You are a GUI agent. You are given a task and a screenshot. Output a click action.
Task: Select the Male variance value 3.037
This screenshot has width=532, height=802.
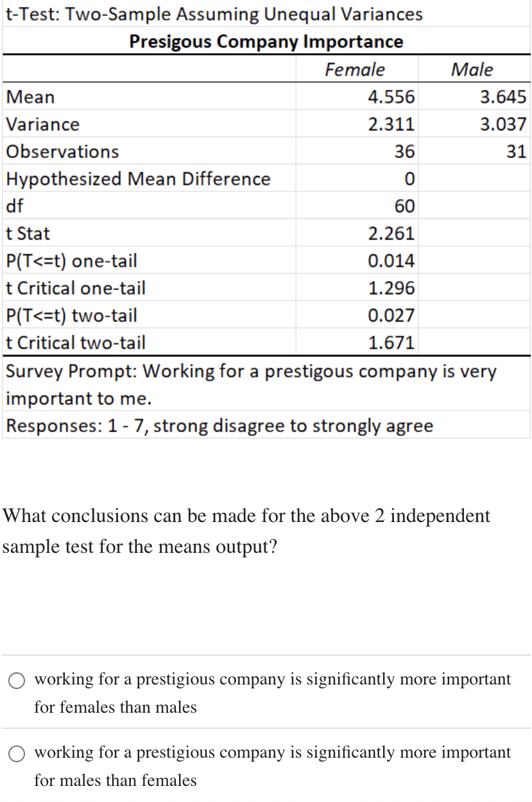[503, 124]
